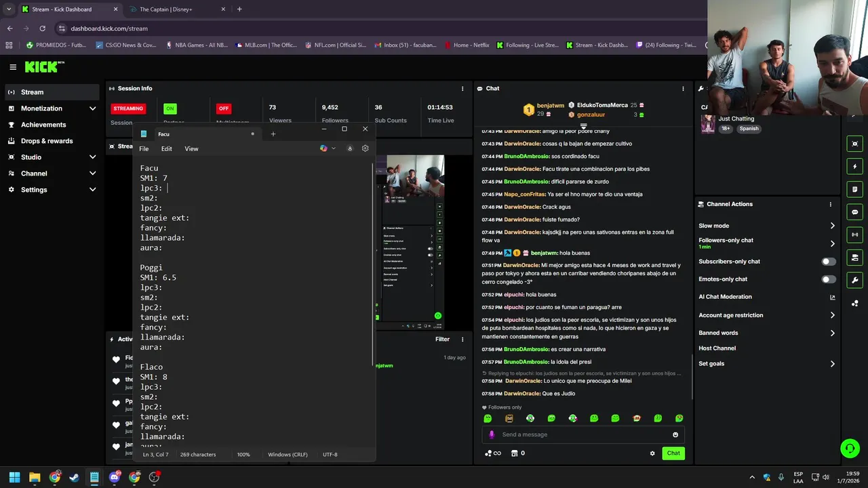Screen dimensions: 868x488
Task: Open Discord from the taskbar
Action: (115, 477)
